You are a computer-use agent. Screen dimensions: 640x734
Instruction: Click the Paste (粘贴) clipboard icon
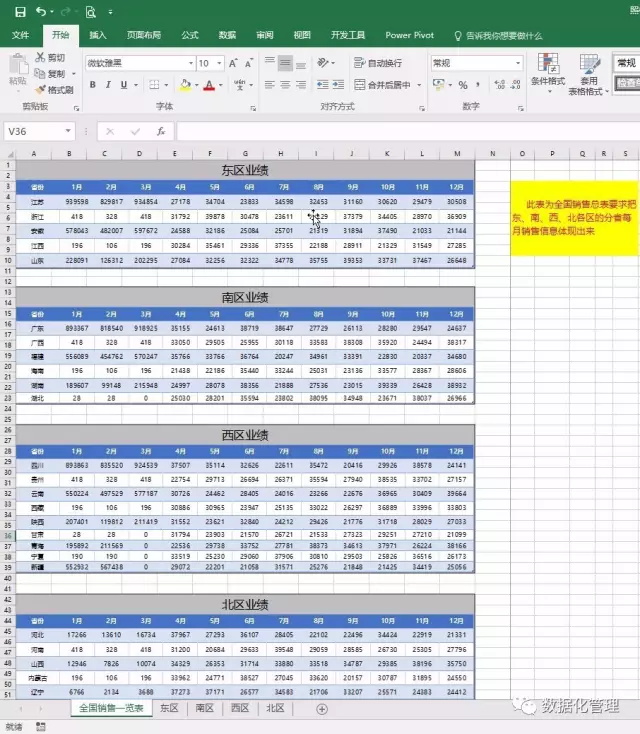[x=18, y=65]
